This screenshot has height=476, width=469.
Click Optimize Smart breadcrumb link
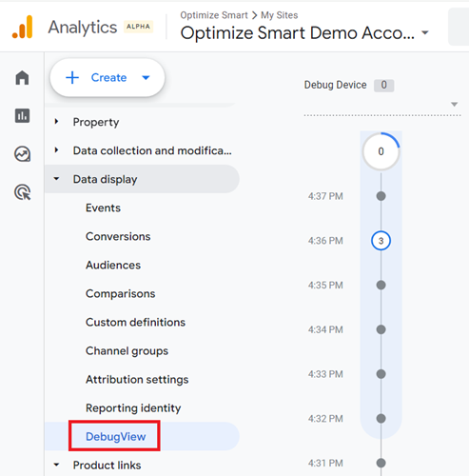(x=214, y=15)
